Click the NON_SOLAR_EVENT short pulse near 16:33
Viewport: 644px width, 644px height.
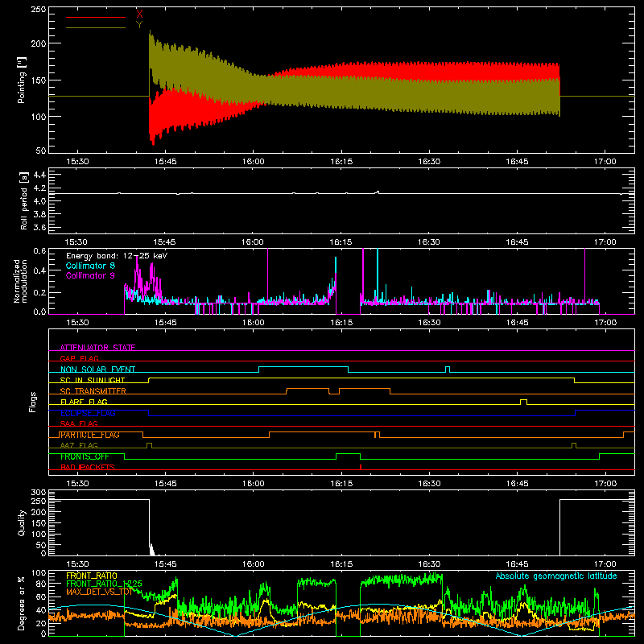pyautogui.click(x=448, y=369)
